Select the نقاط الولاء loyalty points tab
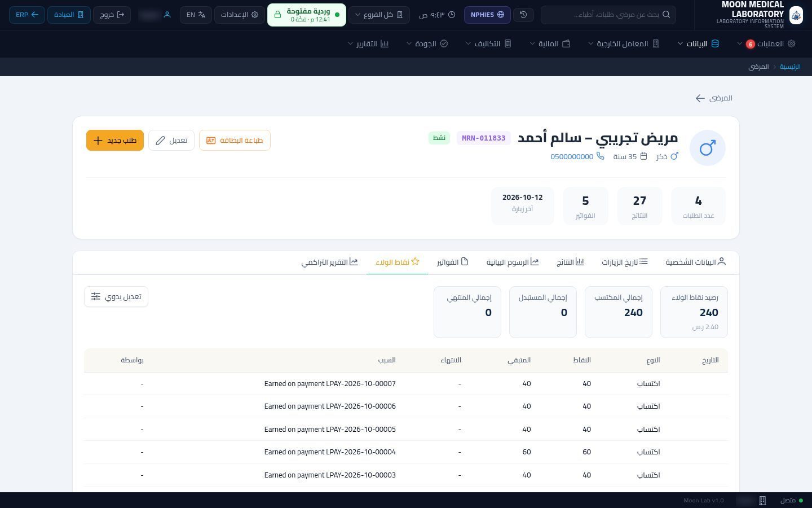Image resolution: width=812 pixels, height=508 pixels. [398, 262]
